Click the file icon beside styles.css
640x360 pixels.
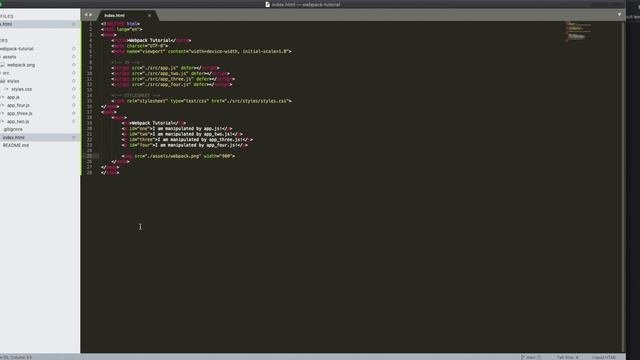click(6, 89)
